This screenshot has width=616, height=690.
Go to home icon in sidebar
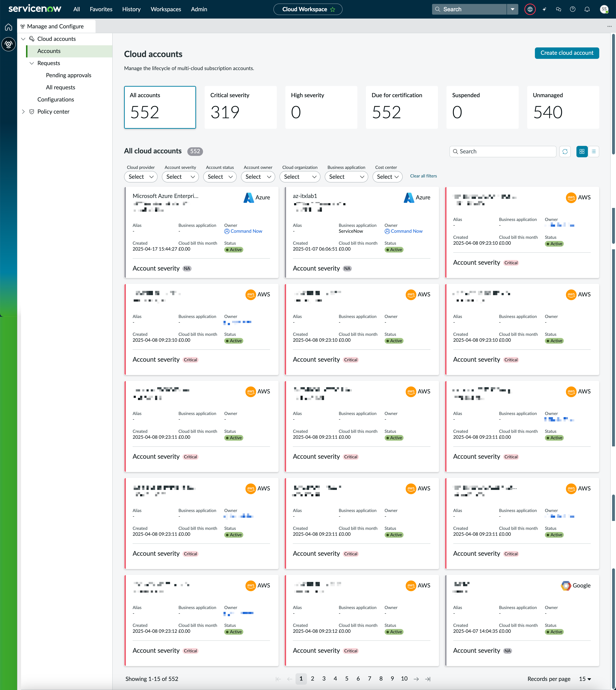[8, 27]
